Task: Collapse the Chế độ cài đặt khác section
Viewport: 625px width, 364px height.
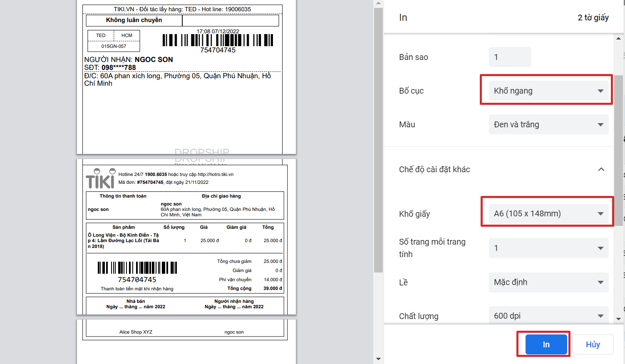Action: click(601, 169)
